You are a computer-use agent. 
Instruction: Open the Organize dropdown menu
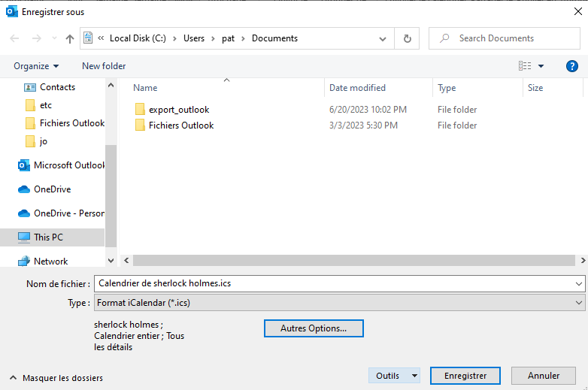pos(36,66)
